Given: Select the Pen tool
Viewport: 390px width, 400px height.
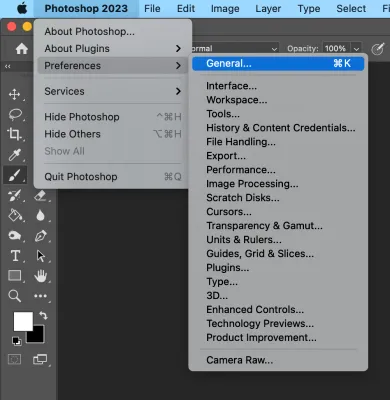Looking at the screenshot, I should click(x=40, y=236).
